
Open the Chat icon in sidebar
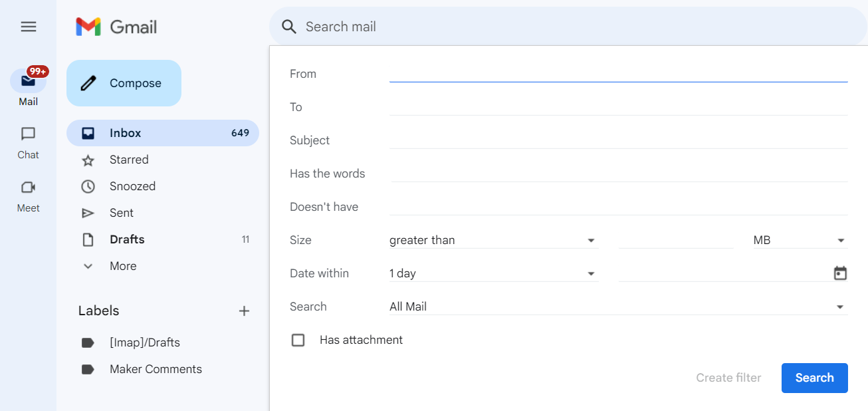pyautogui.click(x=28, y=134)
